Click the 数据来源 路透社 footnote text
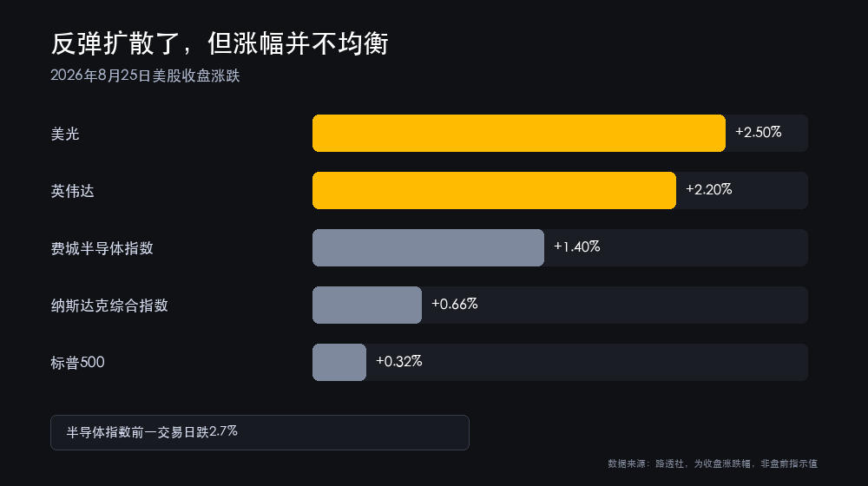868x486 pixels. 713,463
